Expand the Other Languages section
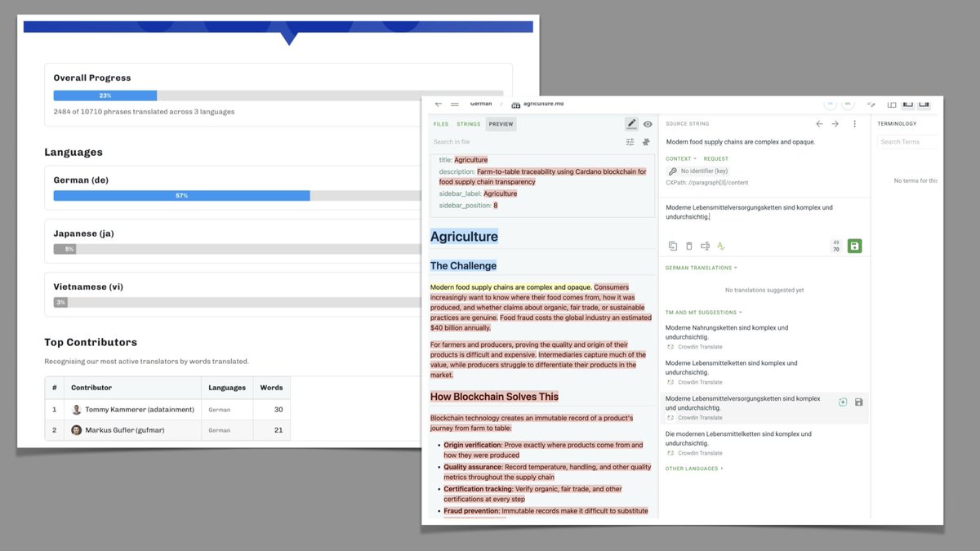980x551 pixels. [694, 469]
